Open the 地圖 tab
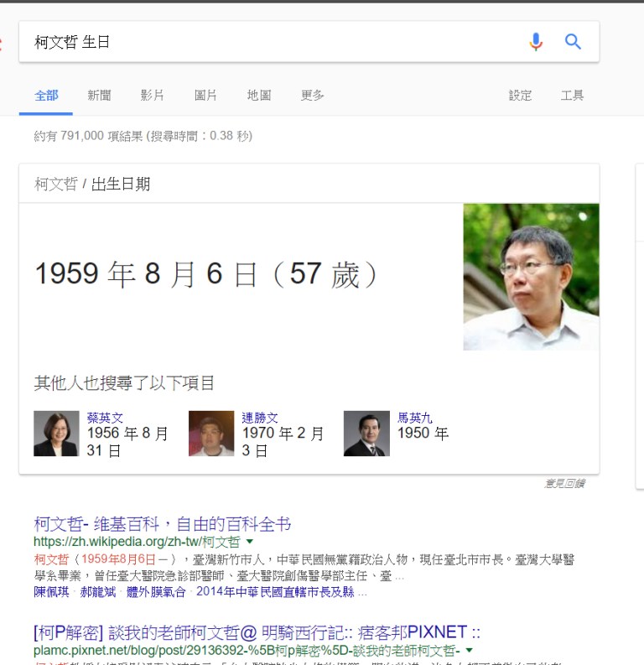The image size is (644, 665). click(259, 96)
